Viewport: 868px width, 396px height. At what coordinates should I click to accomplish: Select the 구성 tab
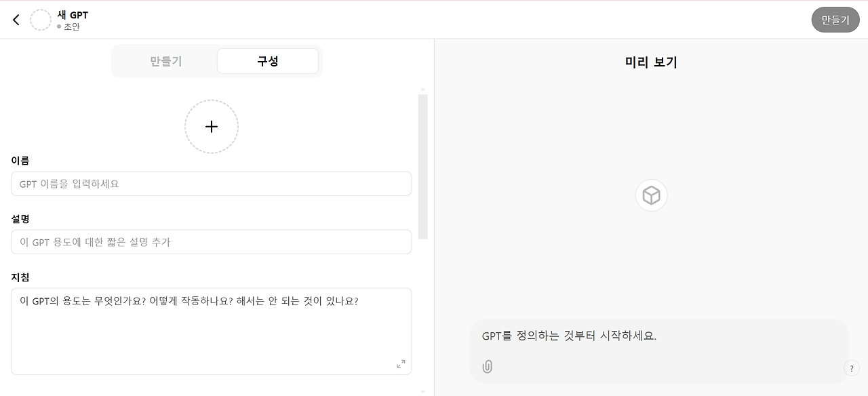pos(267,61)
